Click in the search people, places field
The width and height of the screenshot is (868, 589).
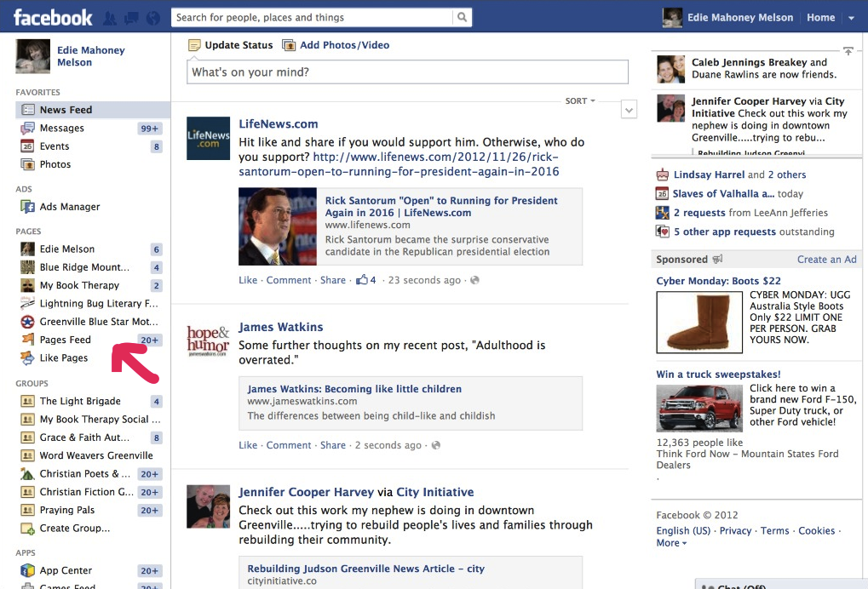click(x=312, y=18)
